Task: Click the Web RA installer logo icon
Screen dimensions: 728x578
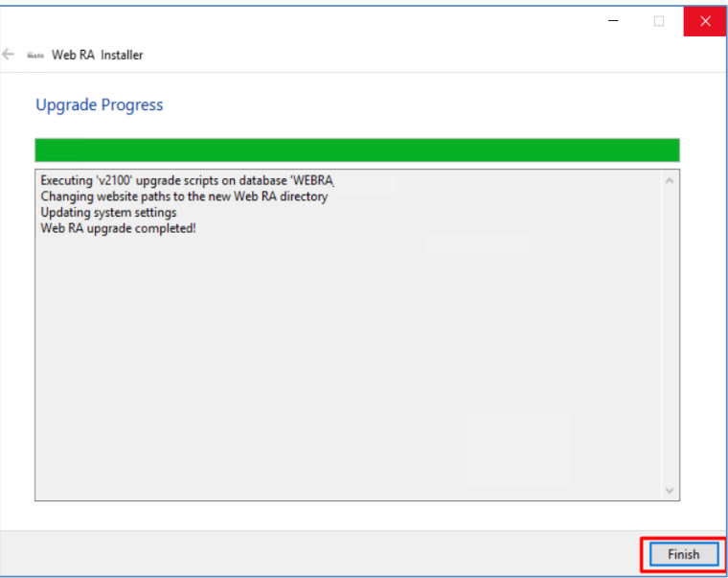Action: (x=35, y=56)
